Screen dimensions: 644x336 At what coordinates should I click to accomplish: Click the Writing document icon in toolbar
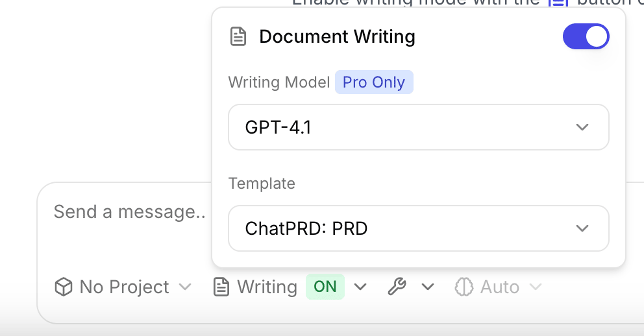(221, 287)
